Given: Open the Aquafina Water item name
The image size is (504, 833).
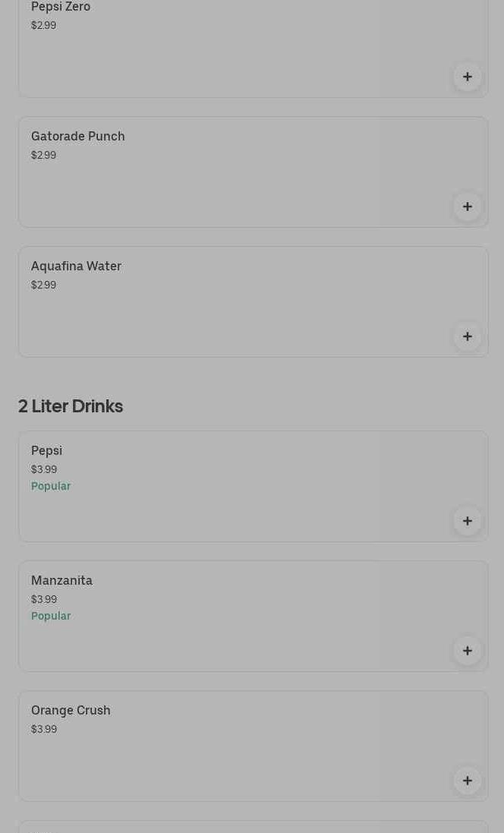Looking at the screenshot, I should [x=76, y=266].
